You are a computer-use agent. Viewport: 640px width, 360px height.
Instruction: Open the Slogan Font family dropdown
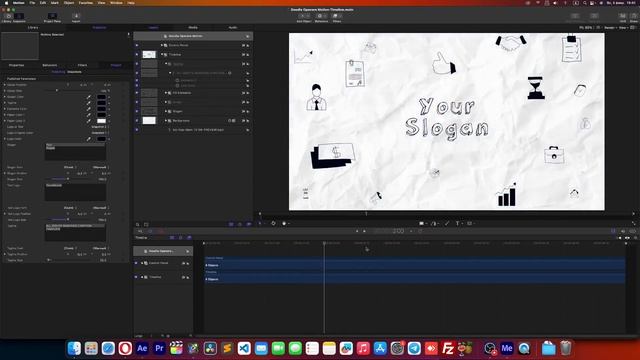coord(69,167)
